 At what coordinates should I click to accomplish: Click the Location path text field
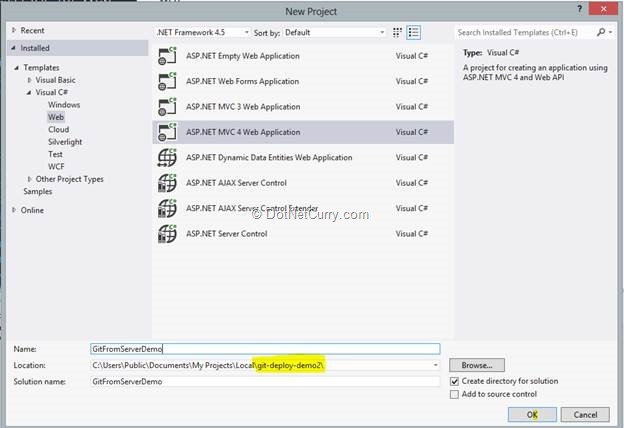point(261,365)
